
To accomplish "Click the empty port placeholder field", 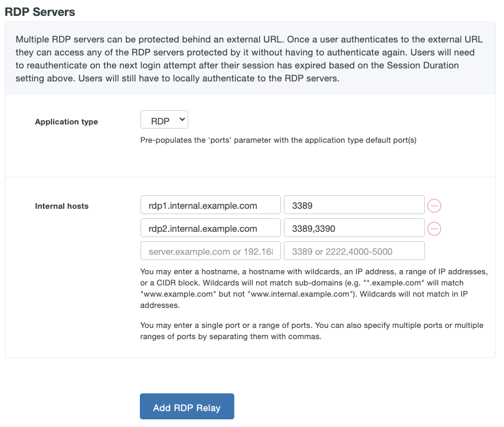I will coord(354,250).
